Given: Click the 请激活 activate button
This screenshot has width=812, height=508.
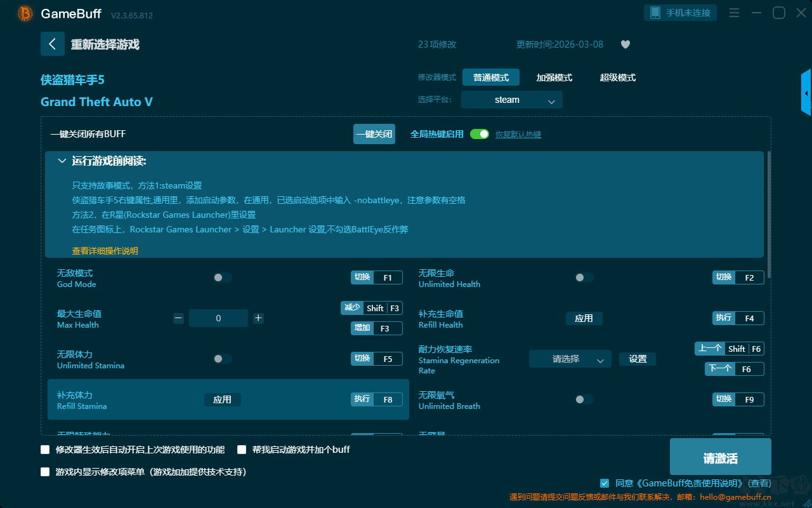Looking at the screenshot, I should [721, 458].
